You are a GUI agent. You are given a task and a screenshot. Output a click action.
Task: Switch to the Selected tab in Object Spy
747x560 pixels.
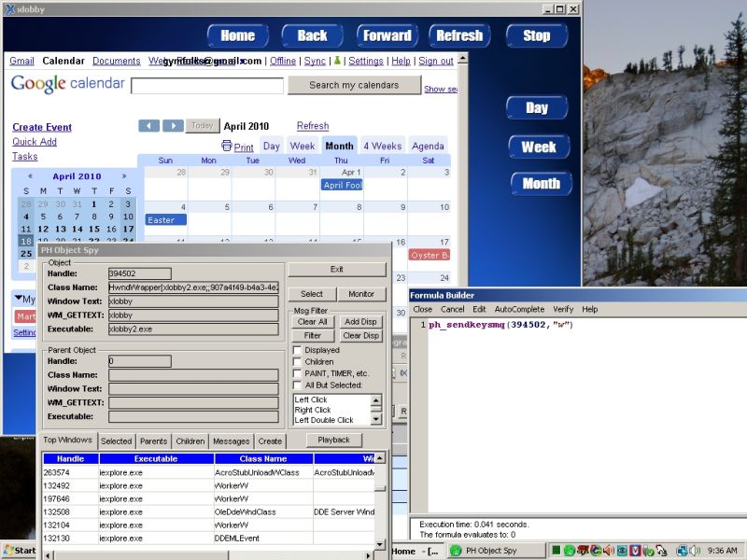[x=116, y=441]
